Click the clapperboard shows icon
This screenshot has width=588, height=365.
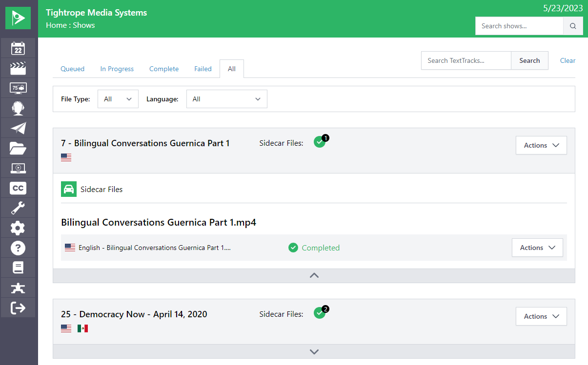click(18, 68)
